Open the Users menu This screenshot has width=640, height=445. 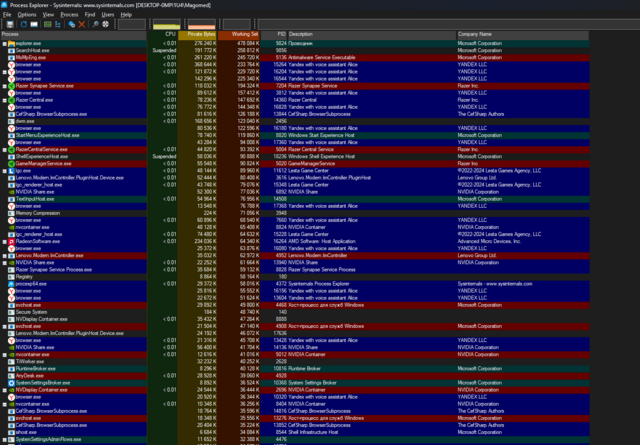(x=107, y=15)
